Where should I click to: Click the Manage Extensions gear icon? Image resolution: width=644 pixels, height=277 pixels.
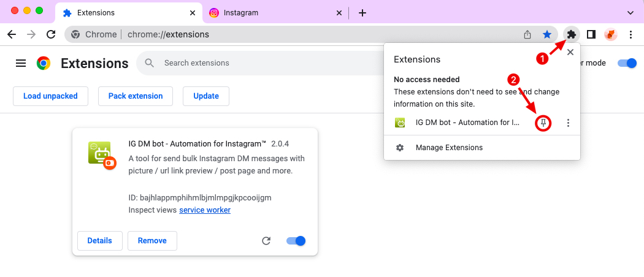point(400,147)
